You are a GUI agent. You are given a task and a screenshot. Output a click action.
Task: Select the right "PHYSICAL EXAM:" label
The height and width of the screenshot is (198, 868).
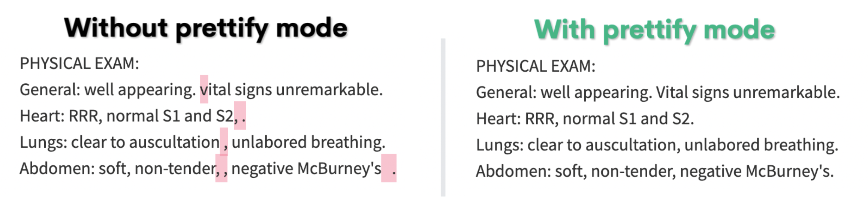[x=536, y=66]
